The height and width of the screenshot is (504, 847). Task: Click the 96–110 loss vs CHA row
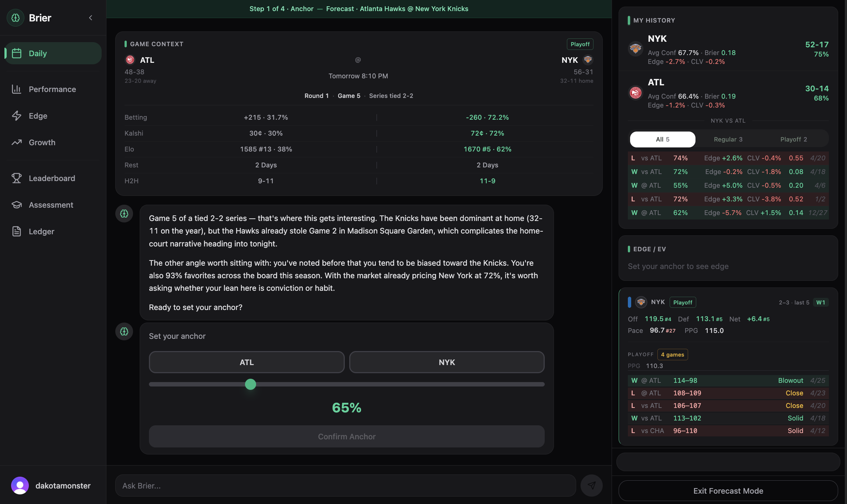coord(728,431)
